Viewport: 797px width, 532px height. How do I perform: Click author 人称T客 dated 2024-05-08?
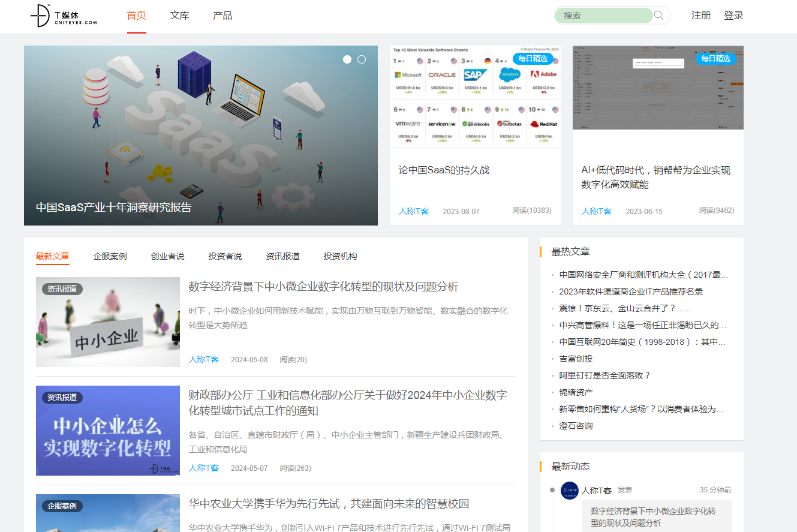(x=204, y=359)
